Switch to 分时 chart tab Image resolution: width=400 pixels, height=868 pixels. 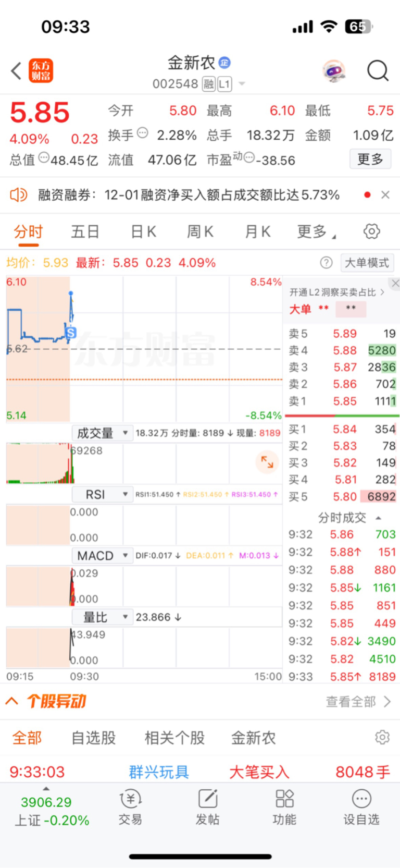(28, 231)
